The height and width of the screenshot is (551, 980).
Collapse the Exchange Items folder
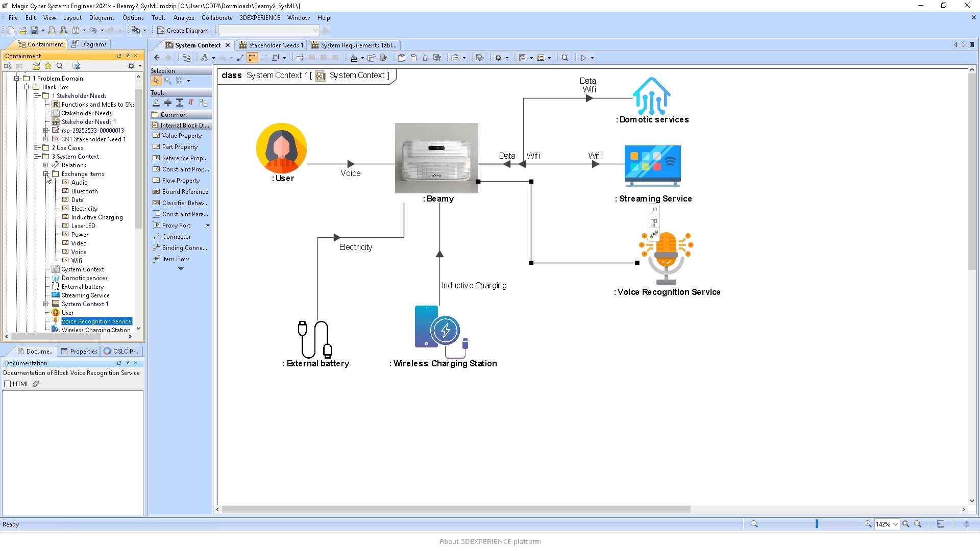pos(46,174)
